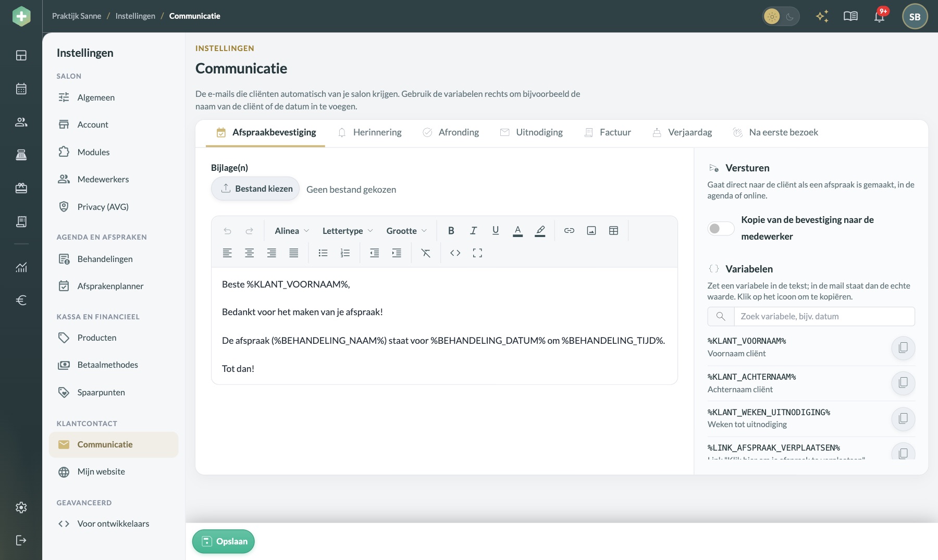Copy the %KLANT_ACHTERNAAM% variable

point(903,383)
